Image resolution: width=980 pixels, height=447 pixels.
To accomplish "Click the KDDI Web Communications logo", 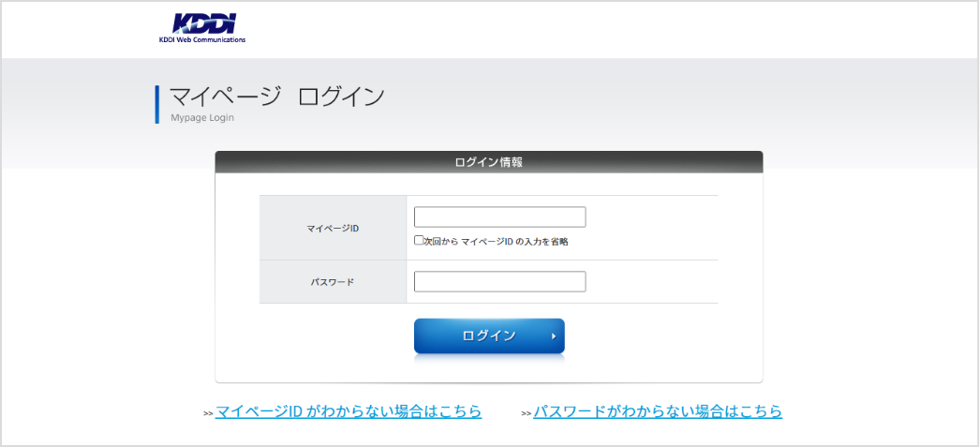I will pyautogui.click(x=202, y=28).
